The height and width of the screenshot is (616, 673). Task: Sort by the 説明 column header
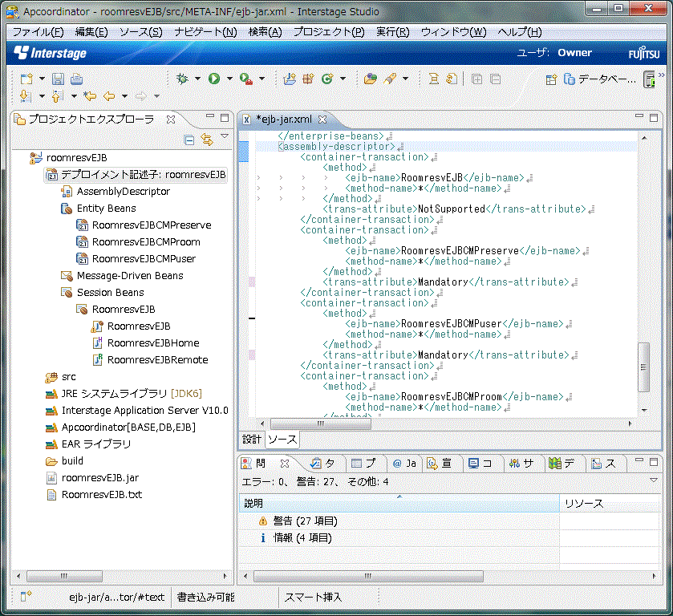click(x=399, y=503)
